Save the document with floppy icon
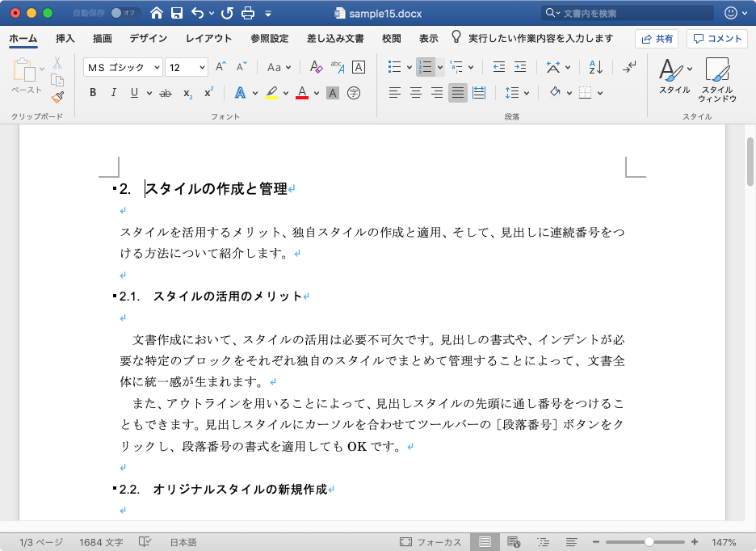This screenshot has height=551, width=756. pyautogui.click(x=177, y=13)
